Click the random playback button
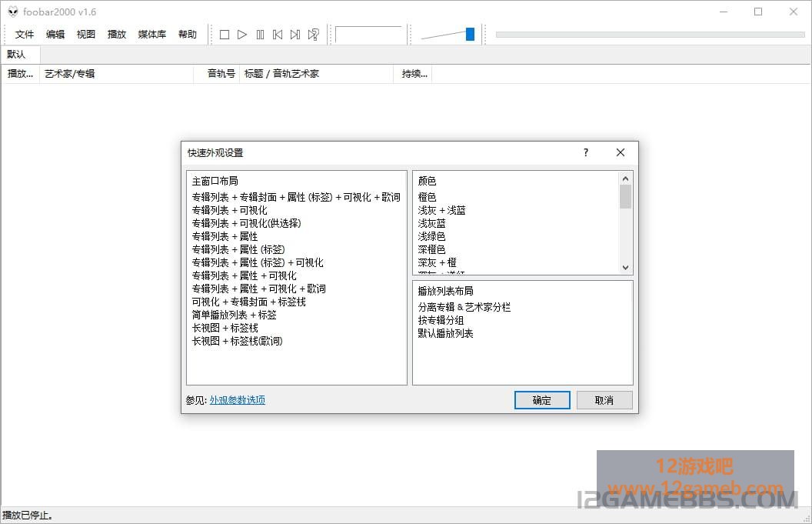The width and height of the screenshot is (812, 524). [x=313, y=35]
